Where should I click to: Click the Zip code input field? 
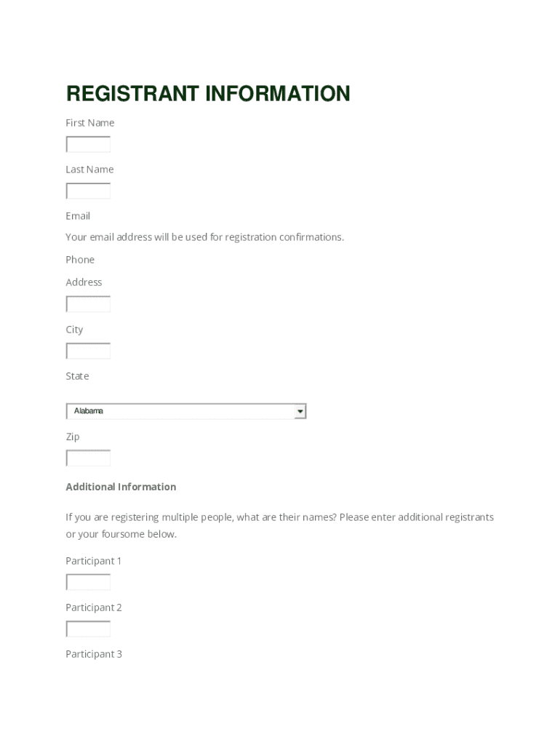(x=88, y=458)
